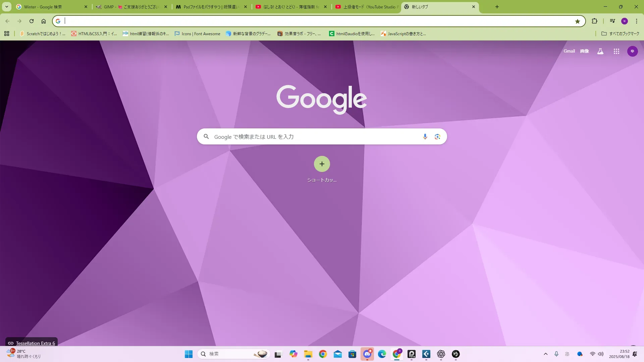
Task: Open the Gmail link
Action: (x=569, y=51)
